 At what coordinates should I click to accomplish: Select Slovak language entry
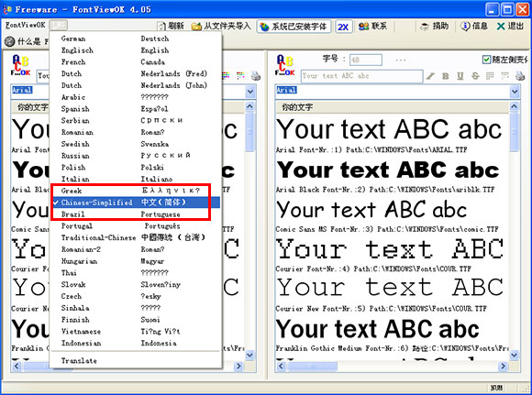click(x=136, y=284)
